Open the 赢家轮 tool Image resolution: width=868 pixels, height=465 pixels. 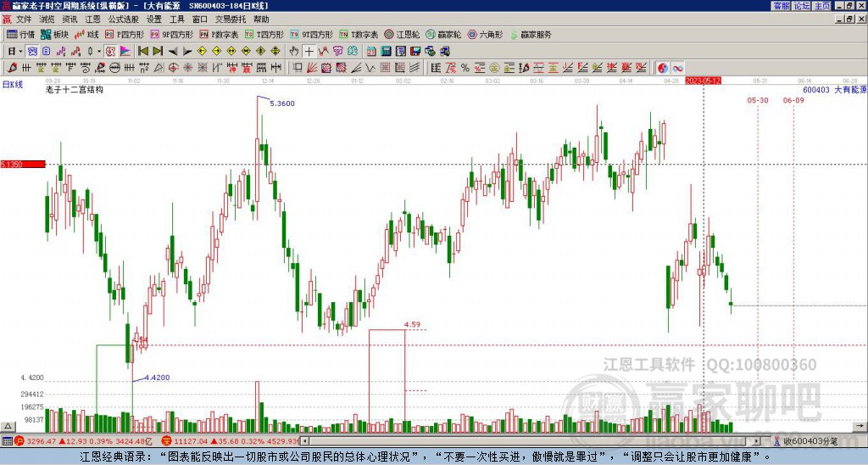point(443,34)
